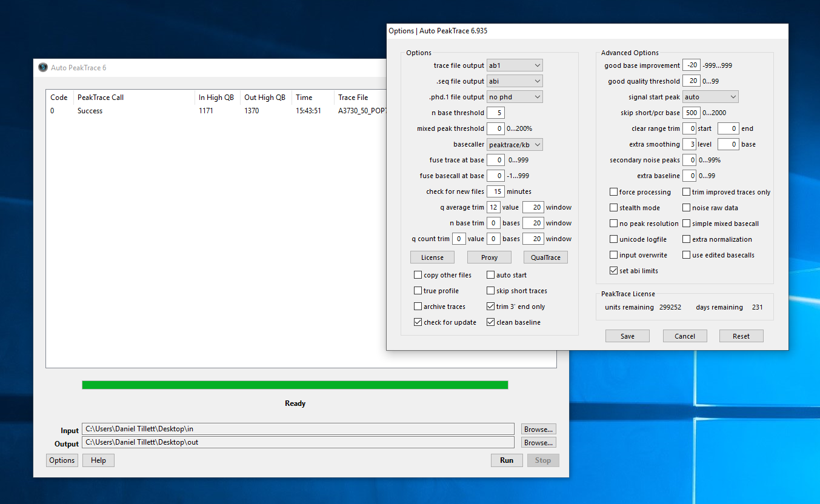Check extra normalization option

tap(686, 239)
